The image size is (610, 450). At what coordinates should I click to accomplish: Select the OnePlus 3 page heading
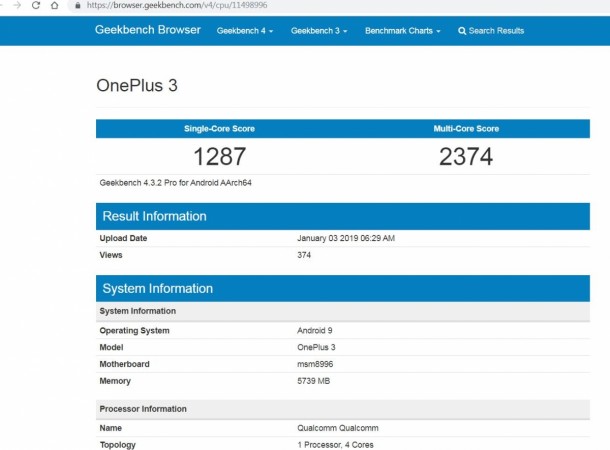tap(137, 86)
